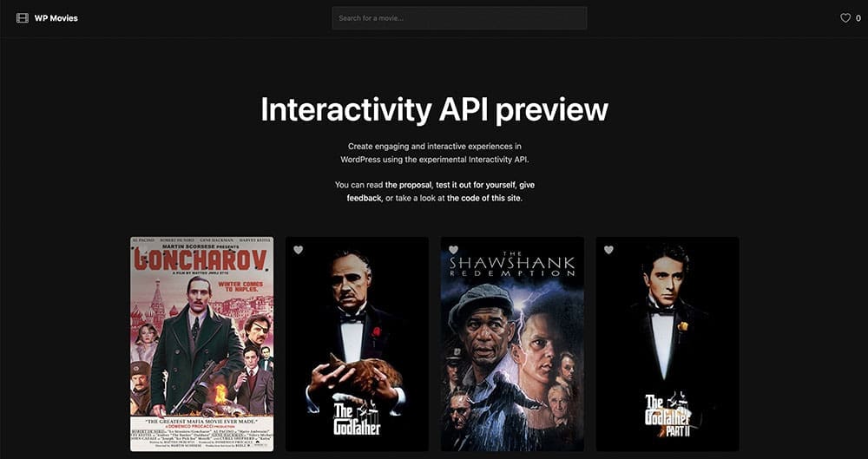Like The Godfather with its heart icon
This screenshot has height=459, width=868.
(x=299, y=250)
